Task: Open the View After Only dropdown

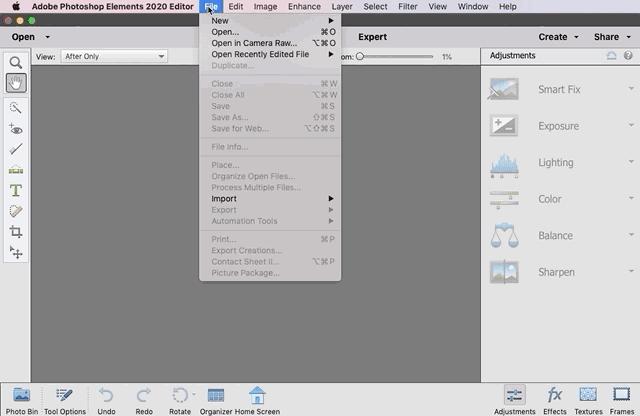Action: click(114, 56)
